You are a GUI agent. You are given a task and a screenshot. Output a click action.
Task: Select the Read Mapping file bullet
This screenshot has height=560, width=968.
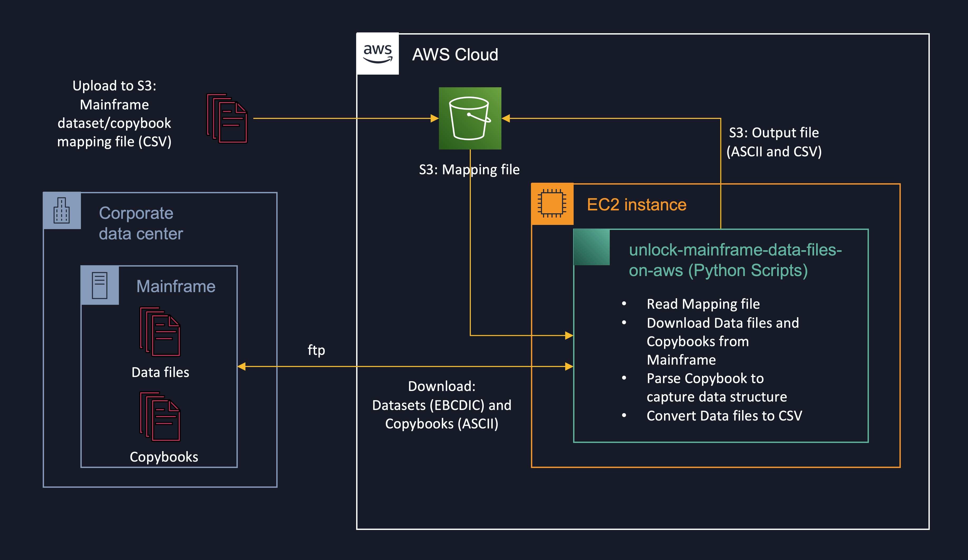703,304
